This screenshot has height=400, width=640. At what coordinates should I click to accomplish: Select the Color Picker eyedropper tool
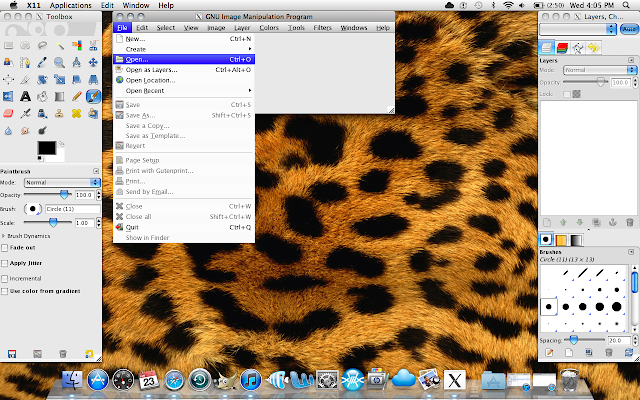tap(42, 62)
